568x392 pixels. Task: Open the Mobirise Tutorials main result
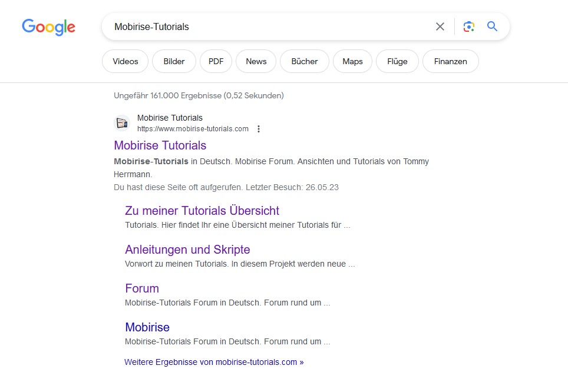coord(160,145)
